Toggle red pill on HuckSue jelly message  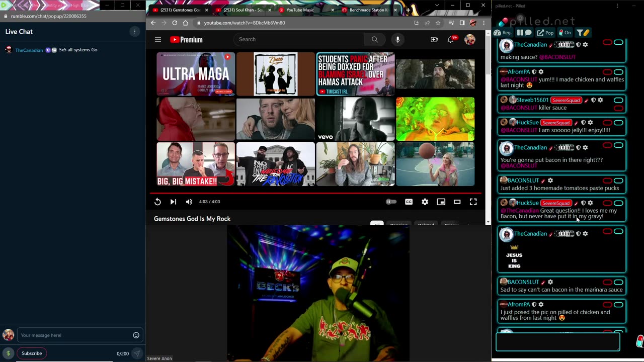pos(607,123)
